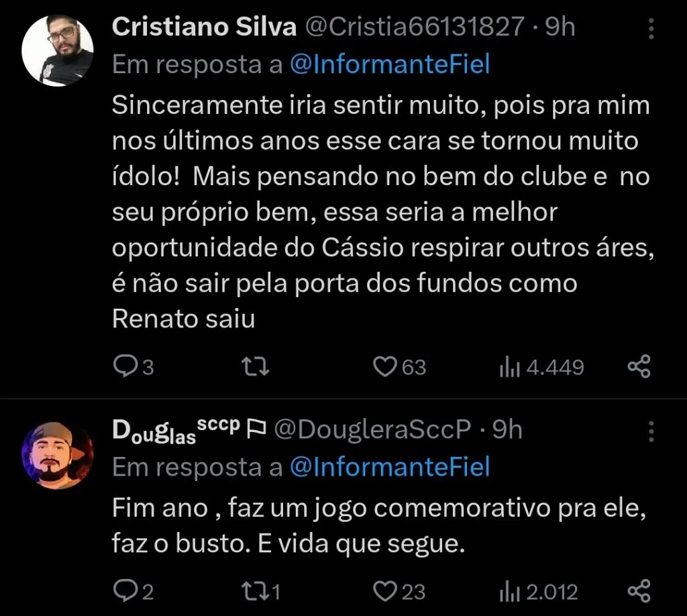Share Douglas sccp's tweet
This screenshot has height=616, width=687.
click(x=640, y=591)
